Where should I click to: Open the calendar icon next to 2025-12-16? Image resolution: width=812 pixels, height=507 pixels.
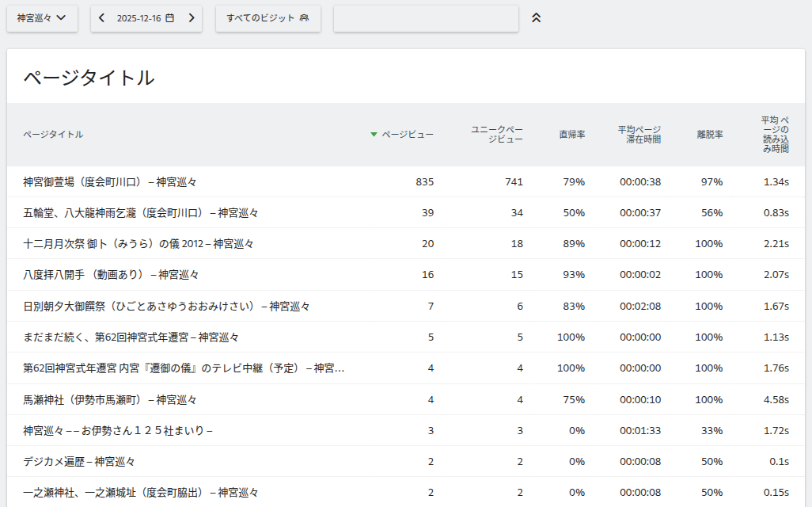169,18
